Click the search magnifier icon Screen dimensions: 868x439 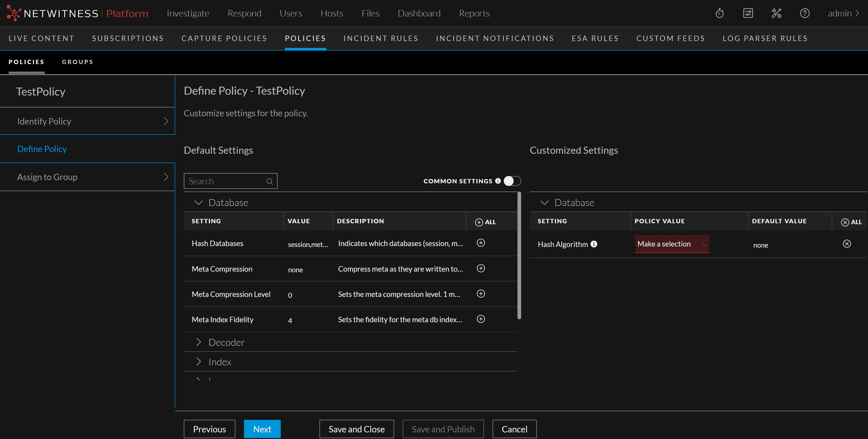(270, 181)
